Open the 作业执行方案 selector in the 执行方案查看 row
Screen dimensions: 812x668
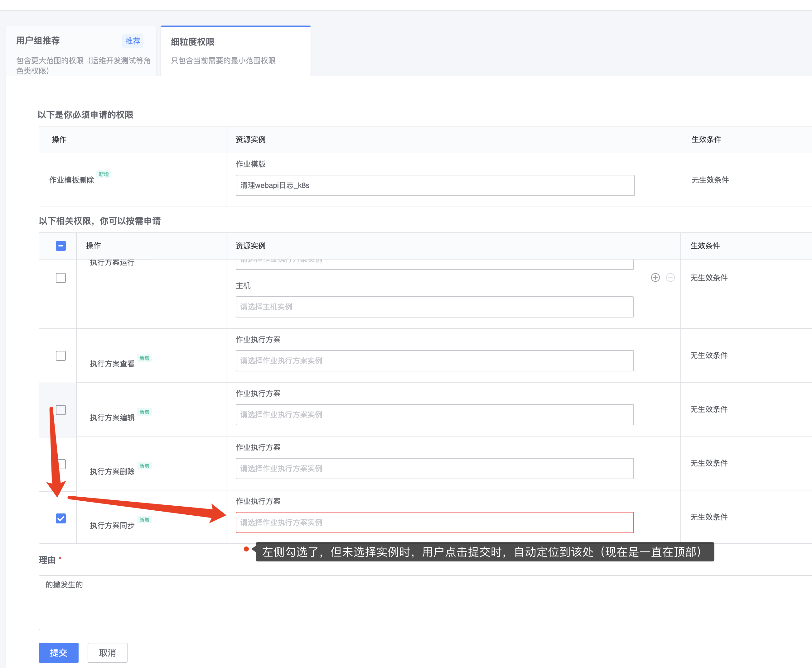[434, 360]
